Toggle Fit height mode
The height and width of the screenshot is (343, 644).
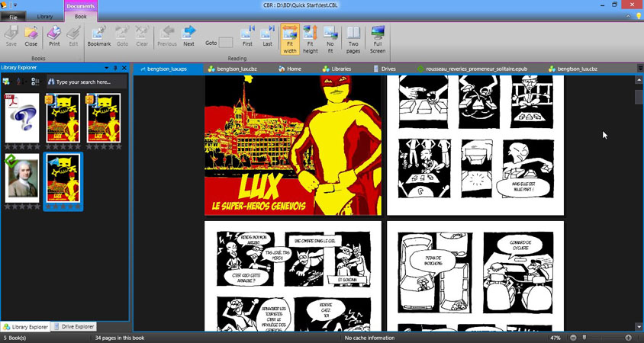(x=310, y=39)
